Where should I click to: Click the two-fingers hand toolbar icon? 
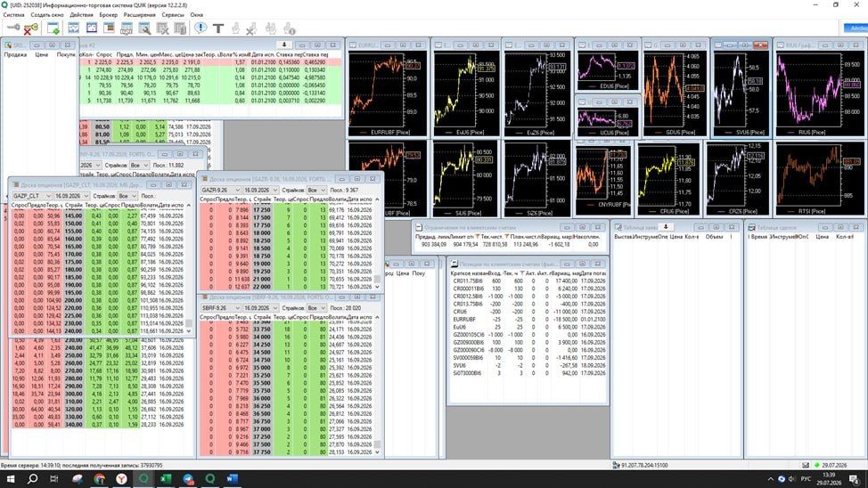(271, 28)
